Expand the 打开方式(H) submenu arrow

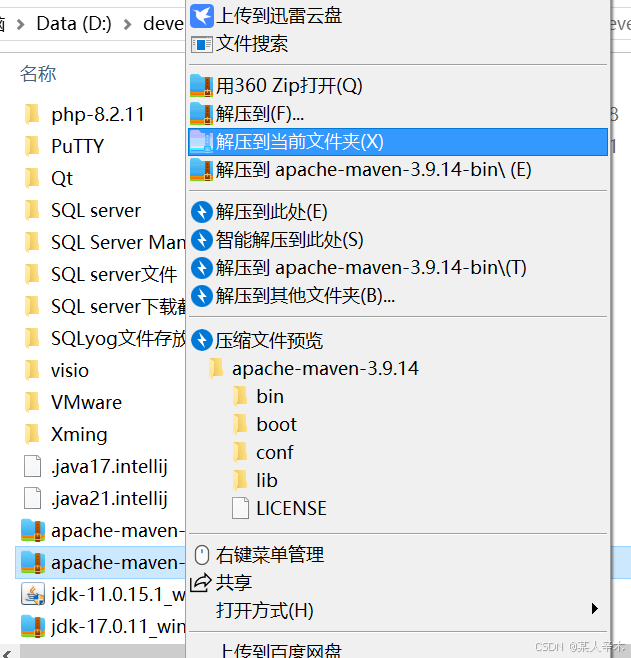click(594, 608)
